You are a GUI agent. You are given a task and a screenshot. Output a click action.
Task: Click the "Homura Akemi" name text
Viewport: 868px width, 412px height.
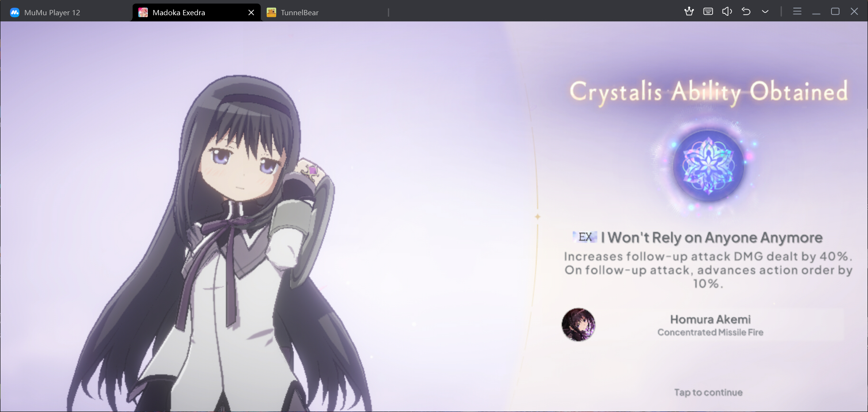[x=710, y=319]
